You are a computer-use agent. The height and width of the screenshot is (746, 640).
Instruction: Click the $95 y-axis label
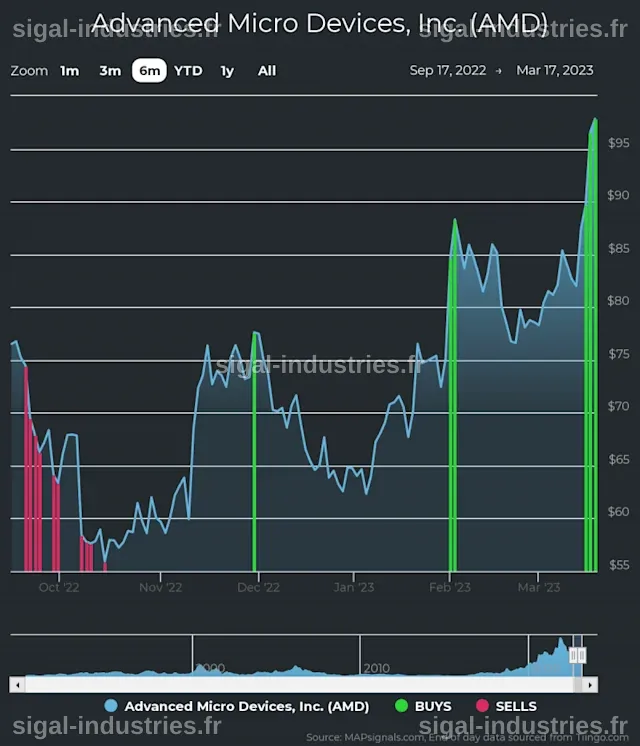(619, 143)
